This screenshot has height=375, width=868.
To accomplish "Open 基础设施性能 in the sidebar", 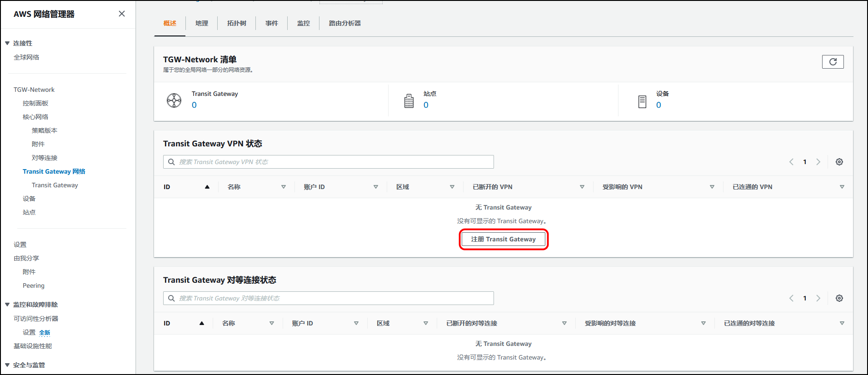I will pos(33,346).
